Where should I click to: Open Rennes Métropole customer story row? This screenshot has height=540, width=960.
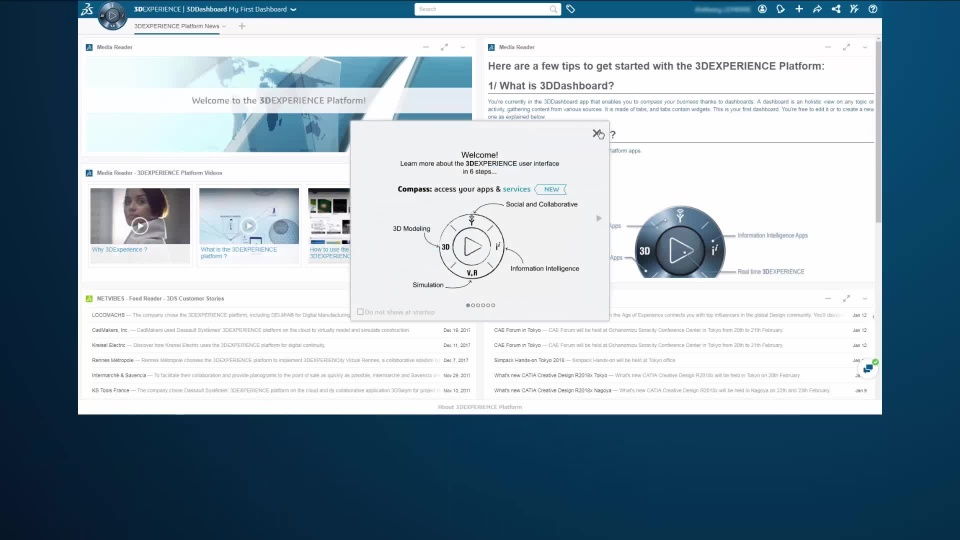(281, 361)
